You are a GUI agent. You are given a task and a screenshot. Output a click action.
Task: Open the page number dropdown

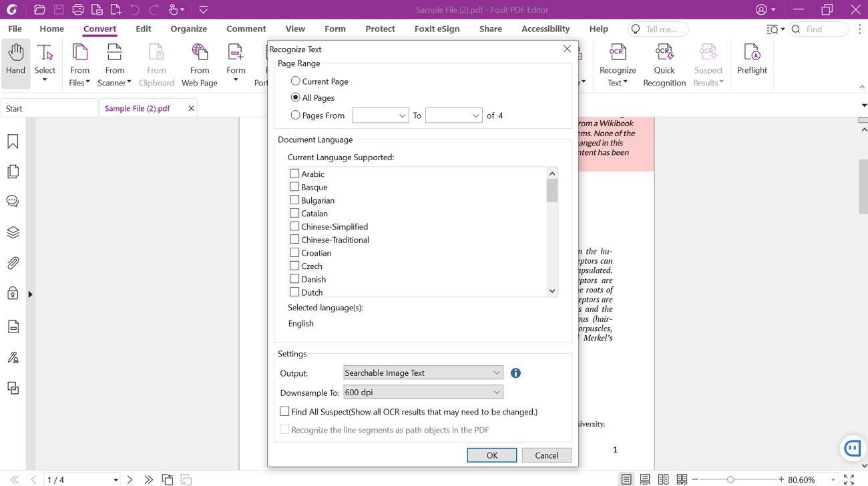[x=116, y=480]
